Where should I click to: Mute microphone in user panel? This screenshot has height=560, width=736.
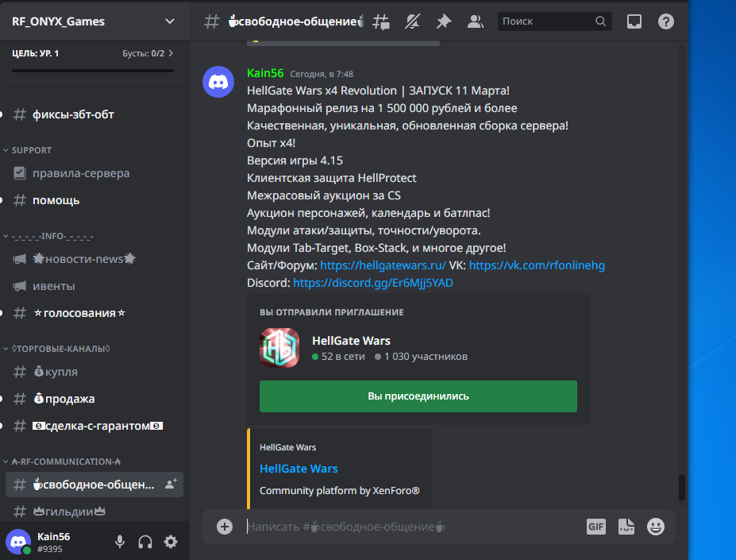[120, 542]
